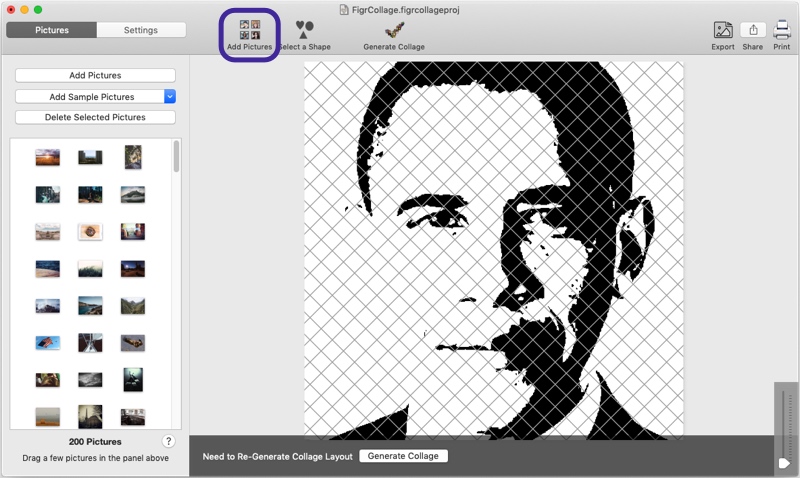
Task: Select the sailboat bow thumbnail
Action: pos(90,343)
